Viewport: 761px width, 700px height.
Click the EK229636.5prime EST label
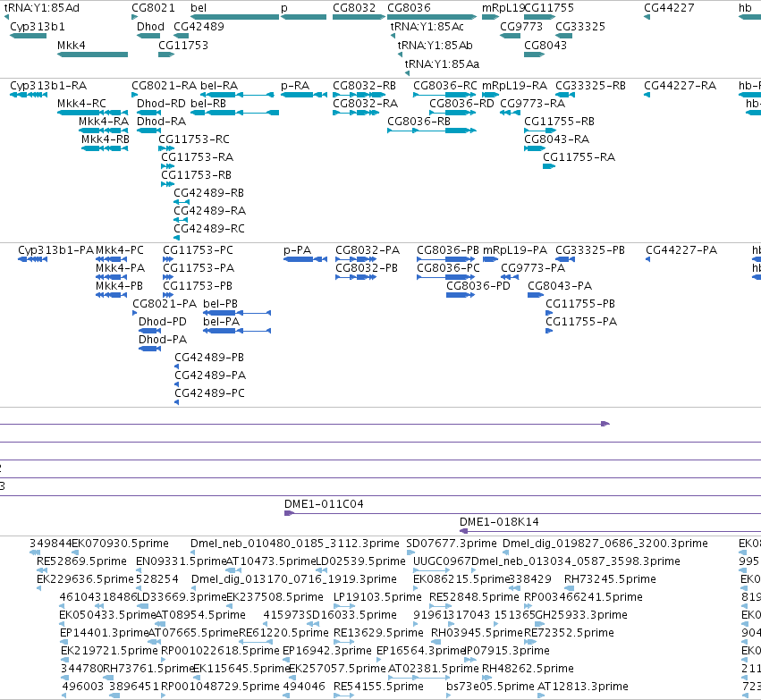pyautogui.click(x=85, y=579)
